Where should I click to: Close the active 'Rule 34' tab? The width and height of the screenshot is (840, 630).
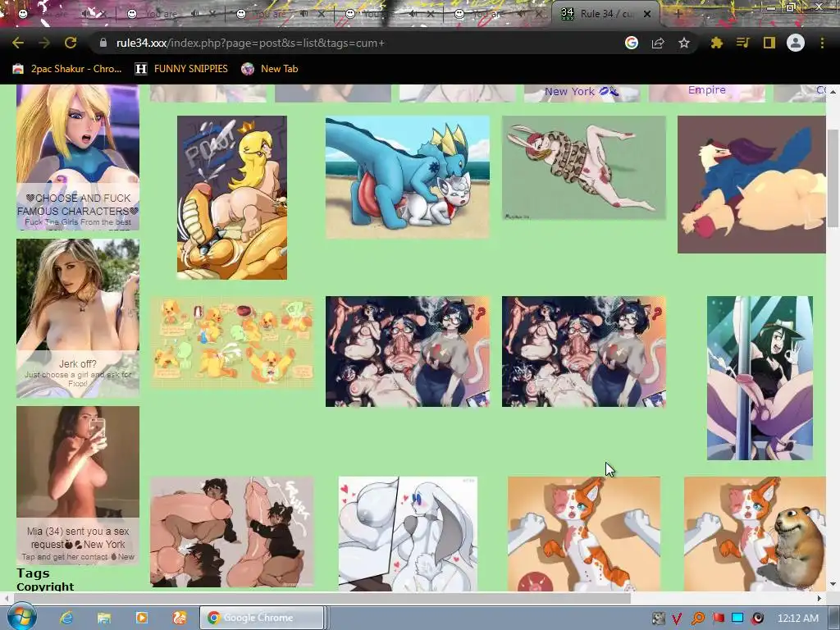647,14
